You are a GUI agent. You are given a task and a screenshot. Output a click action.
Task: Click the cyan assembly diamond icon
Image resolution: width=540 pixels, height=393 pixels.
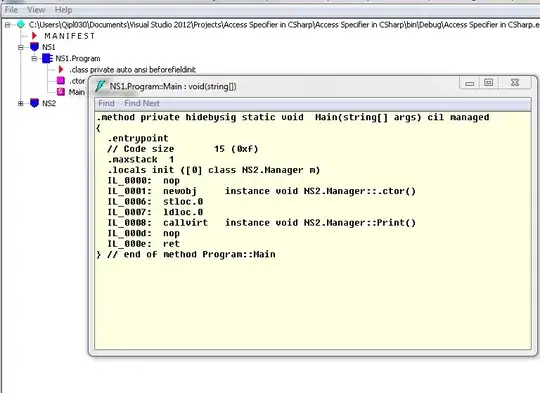point(21,24)
